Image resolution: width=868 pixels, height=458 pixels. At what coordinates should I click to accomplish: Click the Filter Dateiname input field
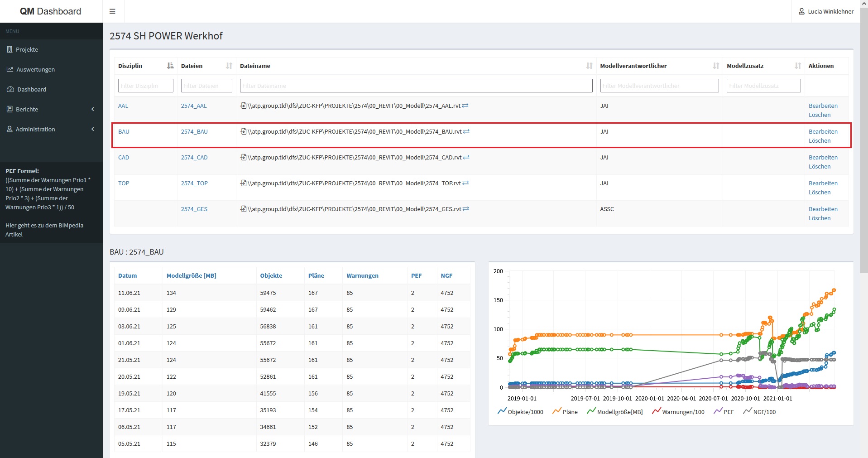[416, 86]
